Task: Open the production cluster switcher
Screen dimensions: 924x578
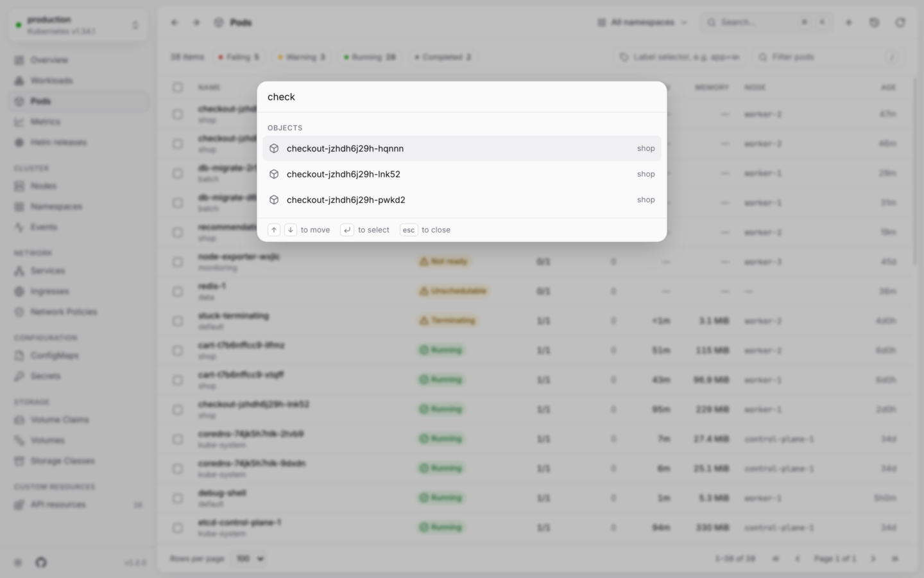Action: 78,25
